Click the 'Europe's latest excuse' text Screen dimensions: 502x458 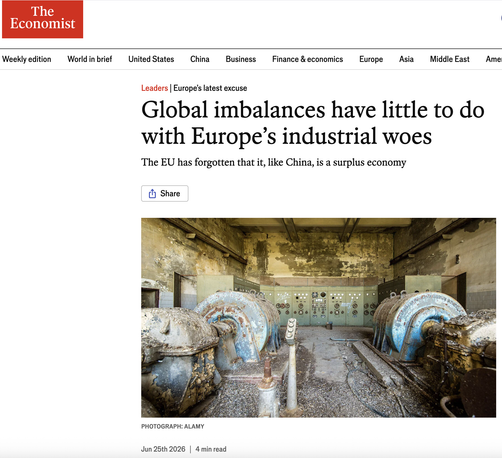[x=210, y=88]
